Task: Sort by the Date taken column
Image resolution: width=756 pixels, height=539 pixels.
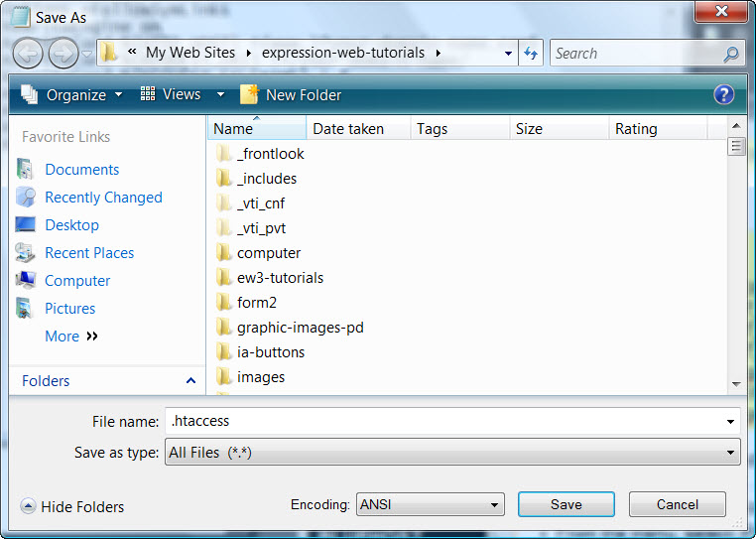Action: tap(358, 128)
